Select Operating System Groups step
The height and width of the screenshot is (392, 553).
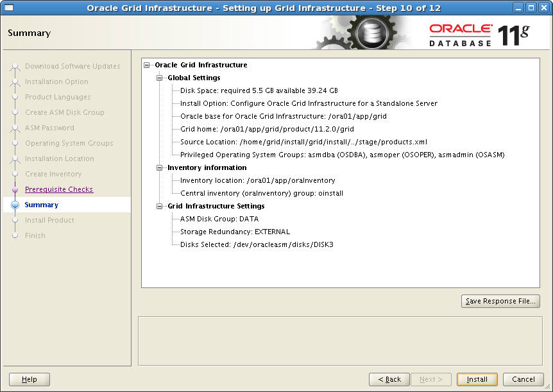coord(69,143)
